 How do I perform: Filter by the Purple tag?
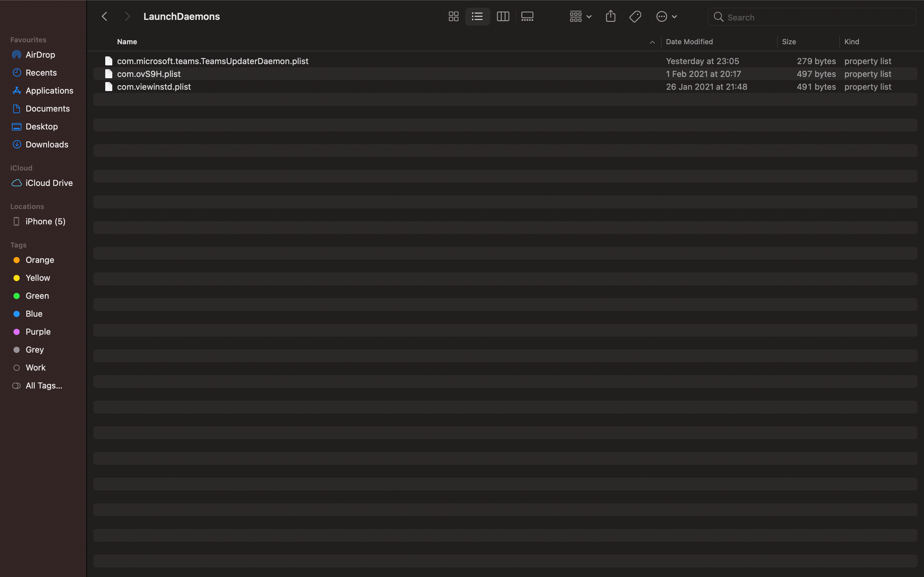pos(38,332)
